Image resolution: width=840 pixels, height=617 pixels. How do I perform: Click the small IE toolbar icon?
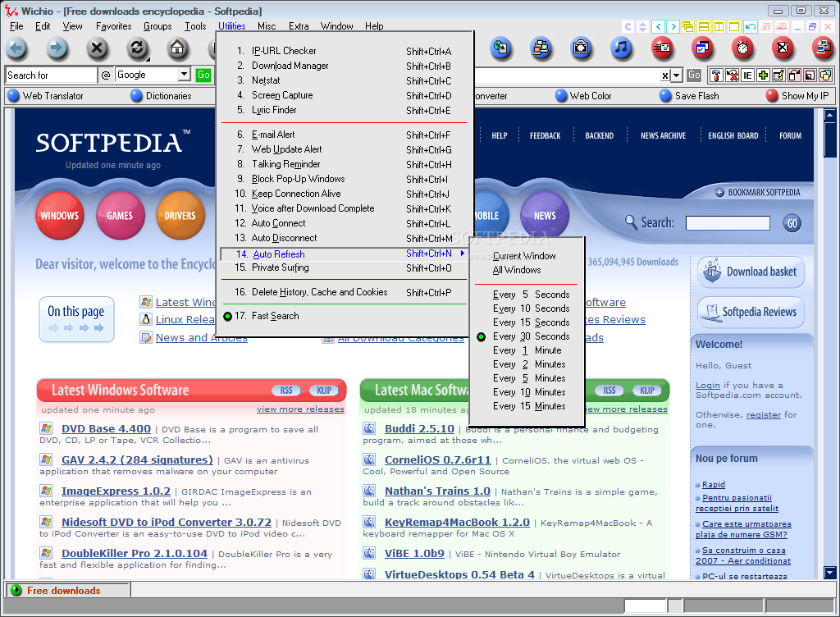[747, 75]
